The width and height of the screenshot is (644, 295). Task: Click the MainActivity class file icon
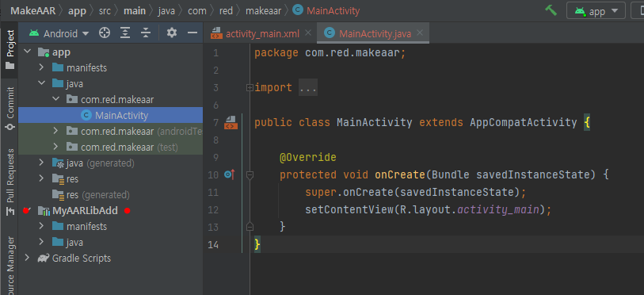point(86,115)
